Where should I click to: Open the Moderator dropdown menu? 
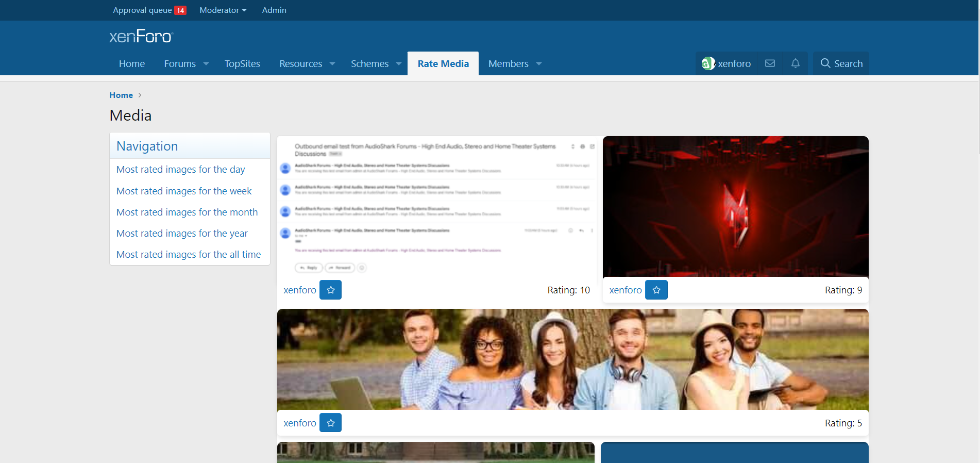223,10
